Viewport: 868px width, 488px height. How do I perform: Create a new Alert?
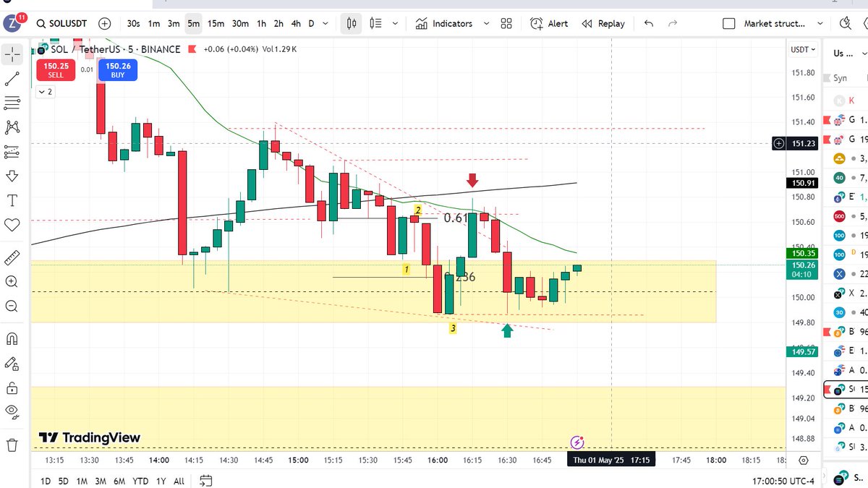tap(549, 23)
